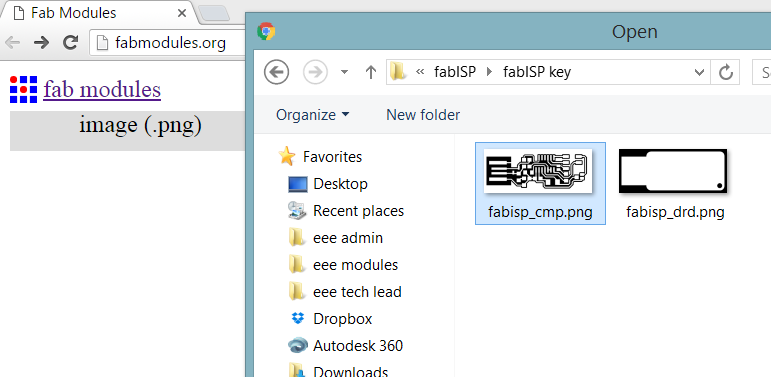
Task: Click Chrome's forward arrow button
Action: pyautogui.click(x=41, y=43)
